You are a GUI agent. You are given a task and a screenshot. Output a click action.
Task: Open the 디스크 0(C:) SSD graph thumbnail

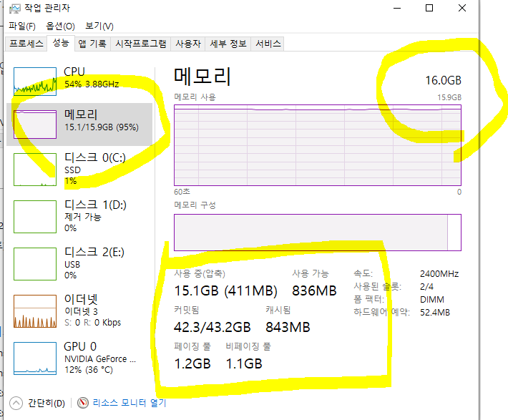click(35, 170)
